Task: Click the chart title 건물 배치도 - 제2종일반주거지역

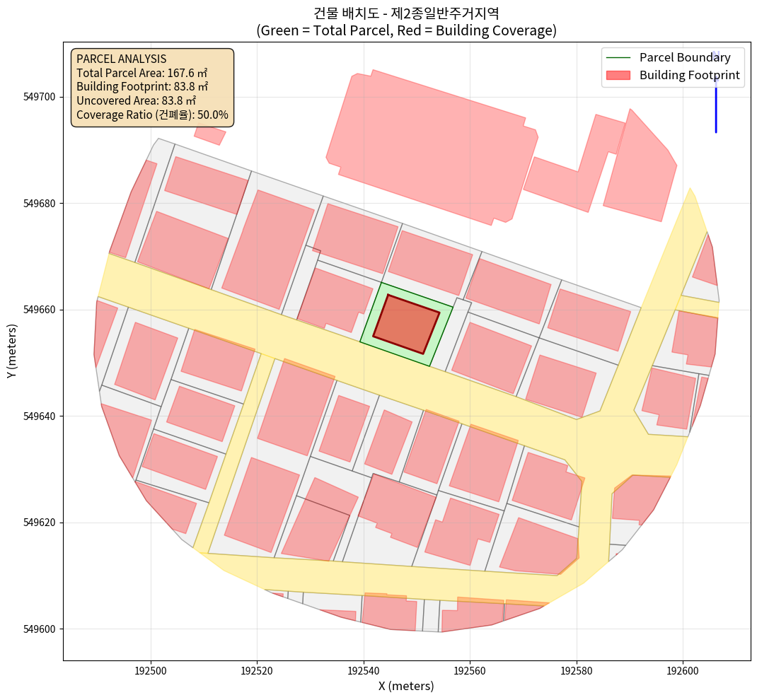Action: [x=406, y=12]
